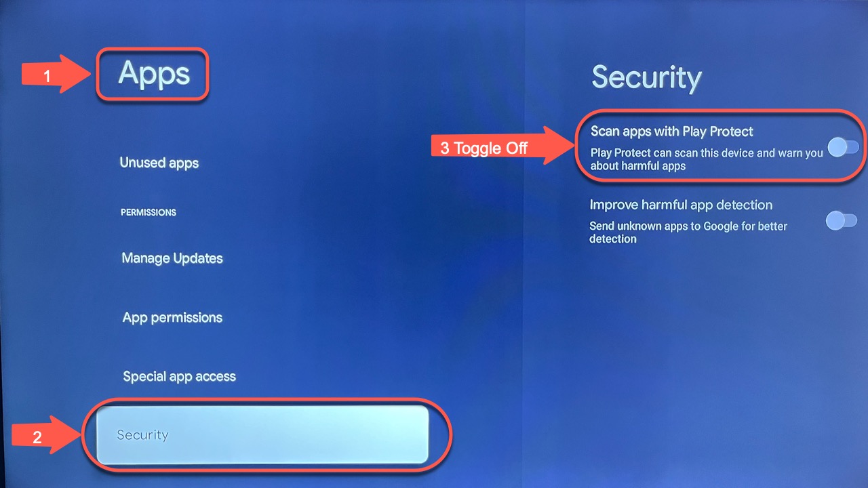The width and height of the screenshot is (868, 488).
Task: Click the '3 Toggle Off' annotation text
Action: pyautogui.click(x=484, y=148)
